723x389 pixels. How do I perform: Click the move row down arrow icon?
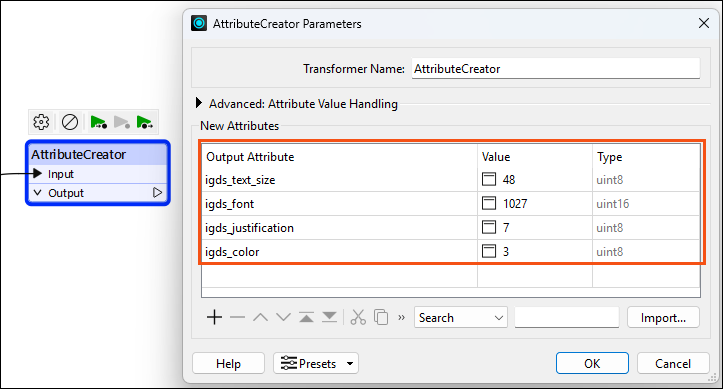pyautogui.click(x=283, y=317)
